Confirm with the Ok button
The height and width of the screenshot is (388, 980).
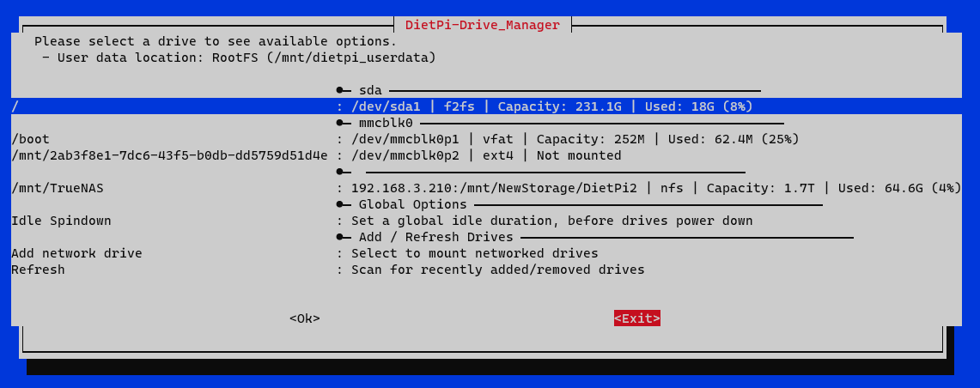pos(304,318)
